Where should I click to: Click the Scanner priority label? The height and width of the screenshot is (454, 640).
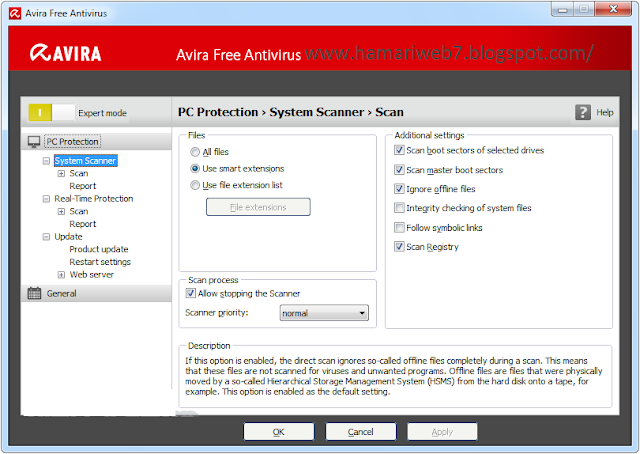[x=216, y=313]
